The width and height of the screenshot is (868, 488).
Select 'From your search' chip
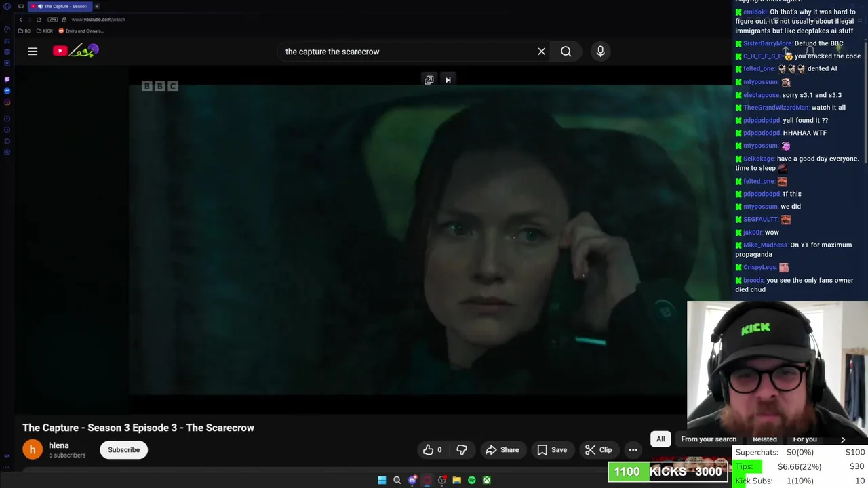(709, 439)
